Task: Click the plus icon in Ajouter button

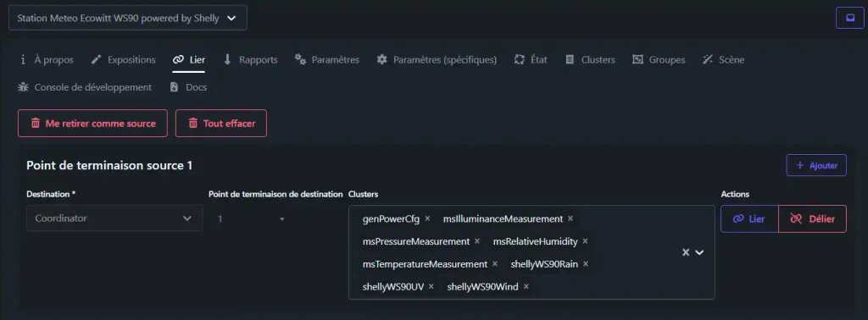Action: click(800, 165)
